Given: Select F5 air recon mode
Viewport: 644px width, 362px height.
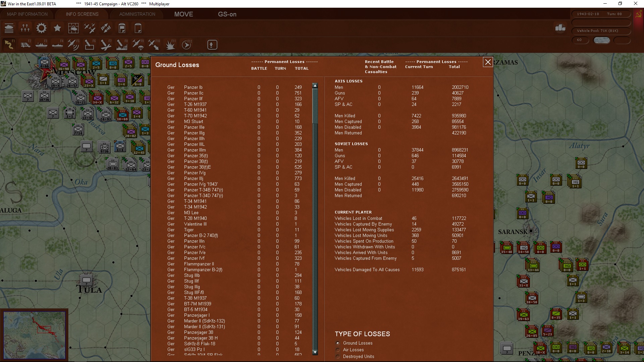Looking at the screenshot, I should pyautogui.click(x=73, y=45).
